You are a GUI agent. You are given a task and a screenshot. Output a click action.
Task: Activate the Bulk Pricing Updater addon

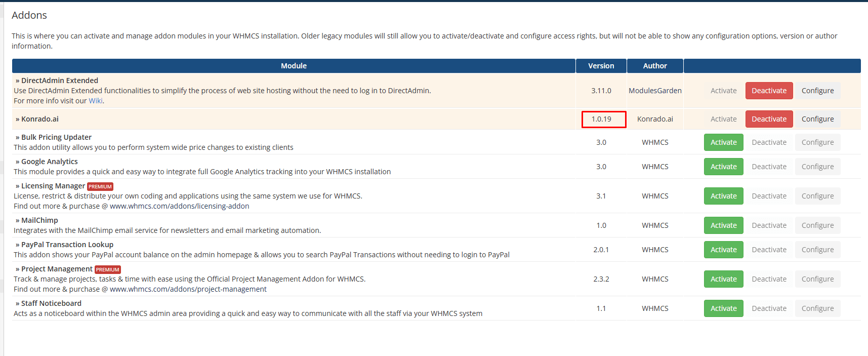[x=723, y=142]
